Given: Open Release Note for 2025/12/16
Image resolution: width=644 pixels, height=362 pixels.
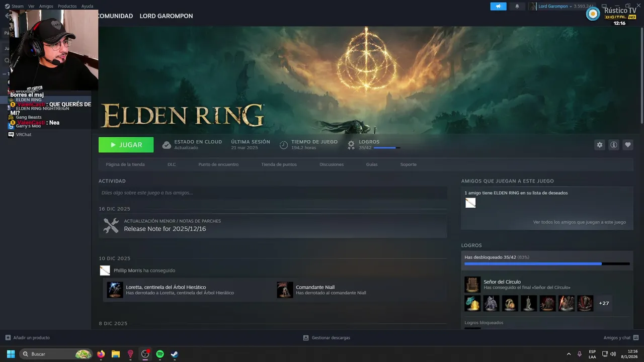Looking at the screenshot, I should click(x=165, y=229).
